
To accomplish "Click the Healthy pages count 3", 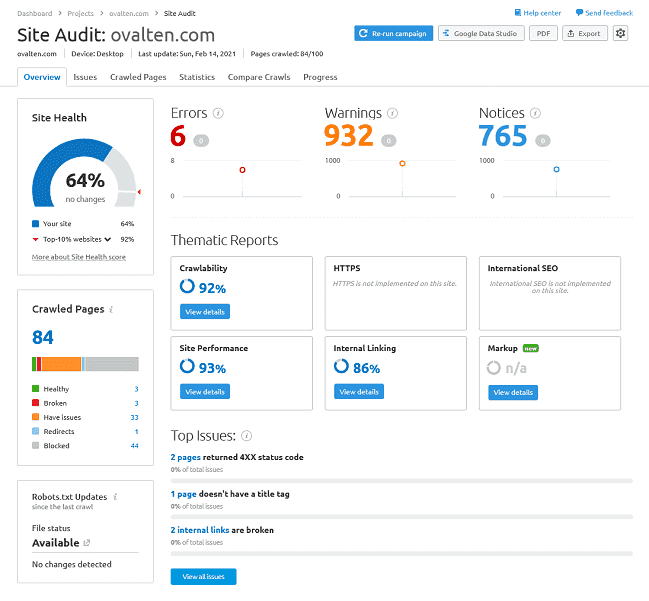I will (x=136, y=389).
